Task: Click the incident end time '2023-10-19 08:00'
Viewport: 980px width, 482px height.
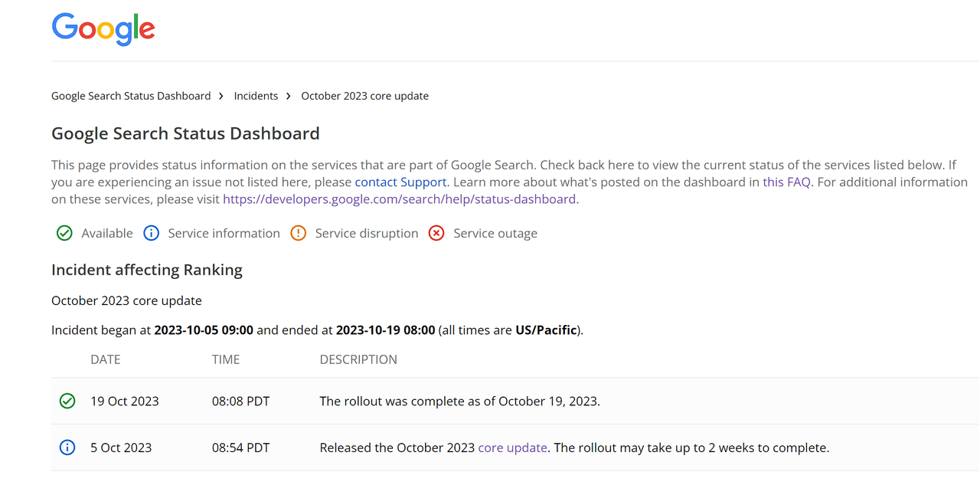Action: click(386, 330)
